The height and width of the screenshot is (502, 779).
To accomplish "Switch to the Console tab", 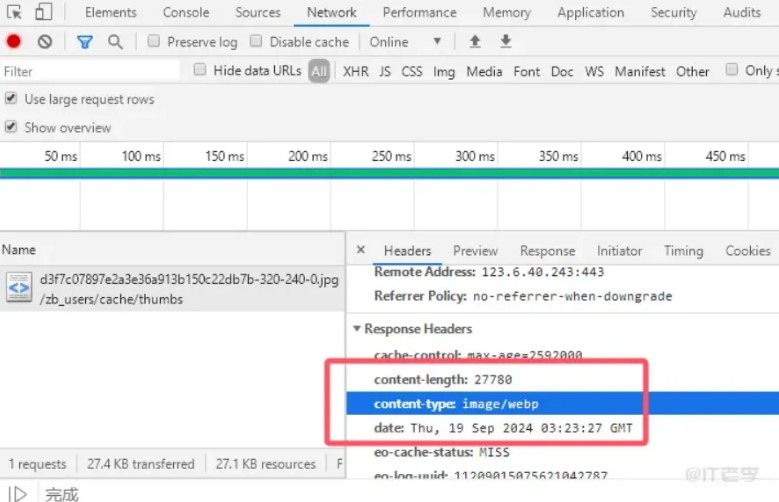I will [x=186, y=12].
